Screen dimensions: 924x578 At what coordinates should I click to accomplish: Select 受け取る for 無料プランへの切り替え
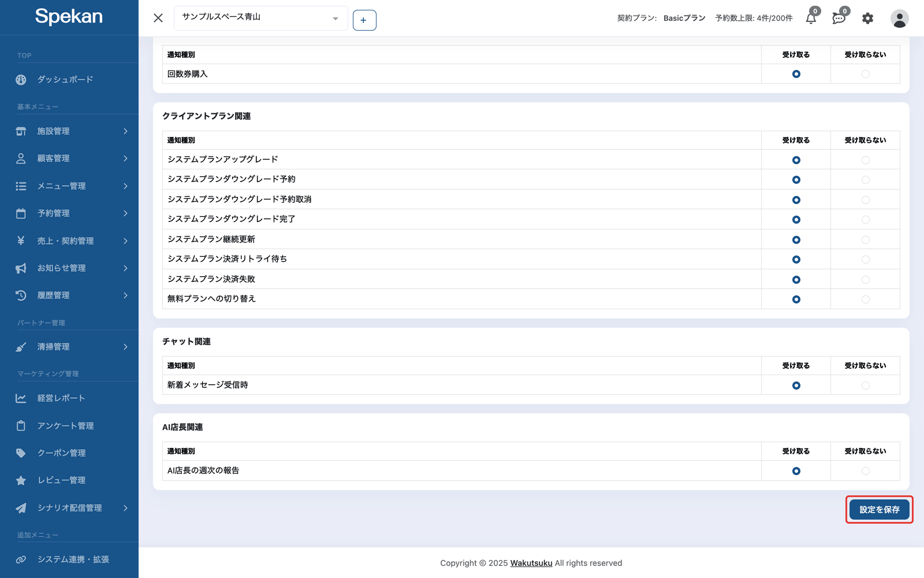pyautogui.click(x=796, y=299)
